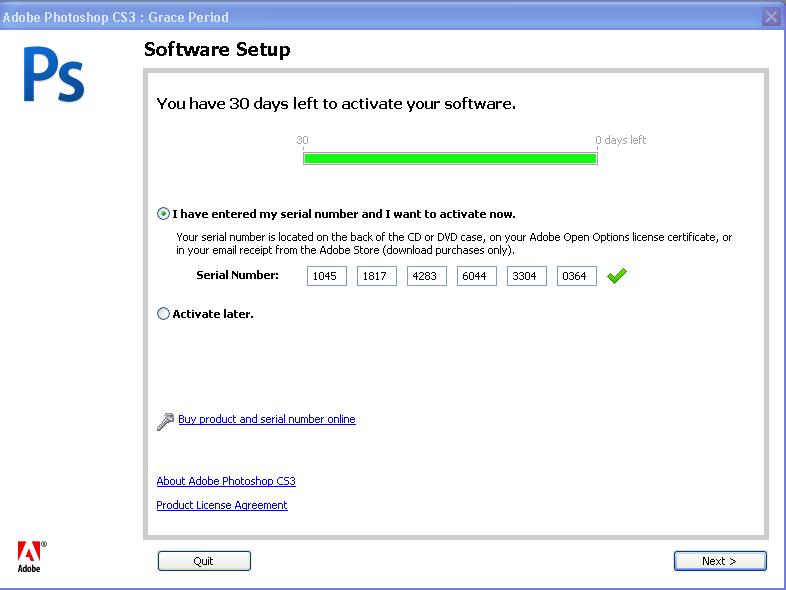
Task: Open the Product License Agreement link
Action: click(x=222, y=505)
